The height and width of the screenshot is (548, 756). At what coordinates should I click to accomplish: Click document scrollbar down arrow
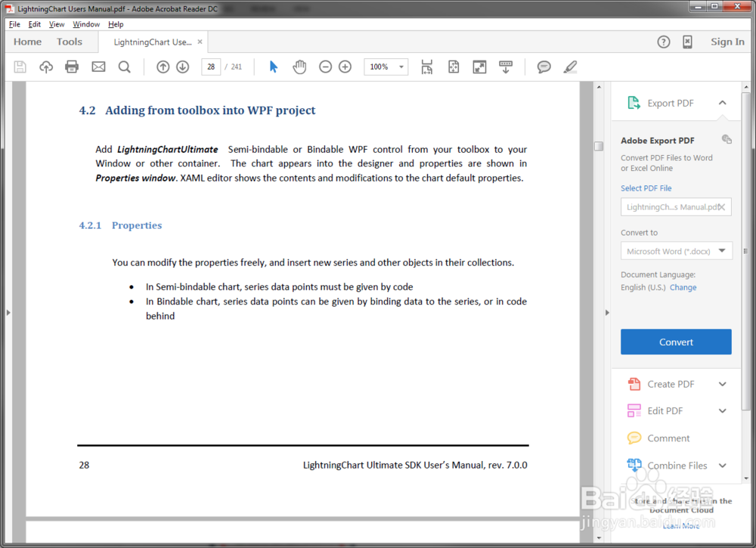(599, 537)
